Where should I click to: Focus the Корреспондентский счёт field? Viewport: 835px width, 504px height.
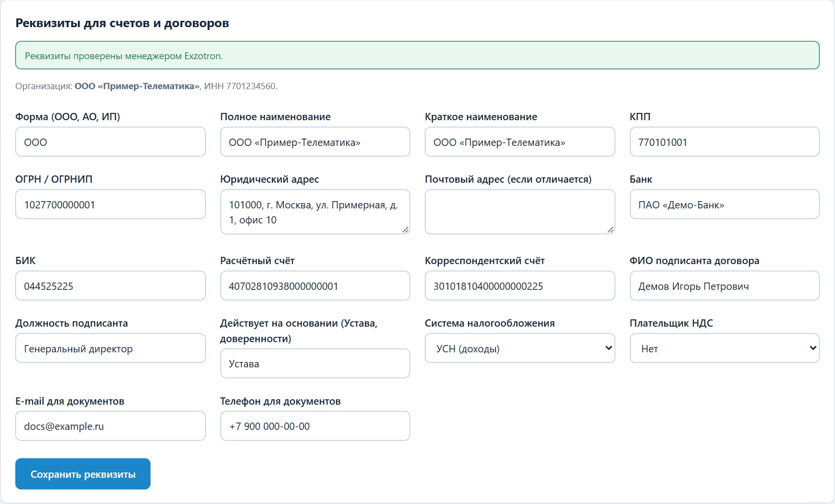click(x=520, y=285)
